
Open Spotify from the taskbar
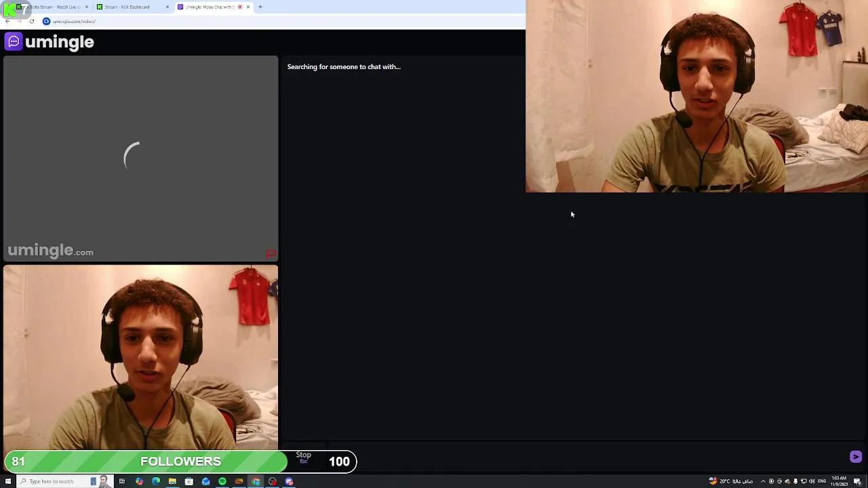[222, 481]
